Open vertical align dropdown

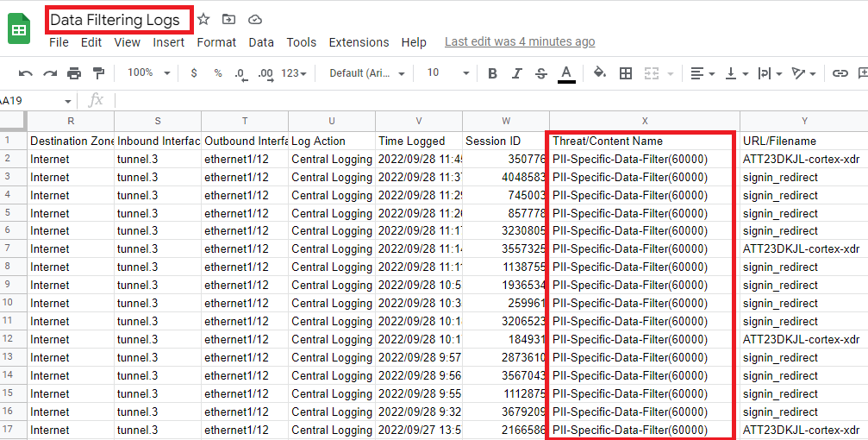point(736,73)
